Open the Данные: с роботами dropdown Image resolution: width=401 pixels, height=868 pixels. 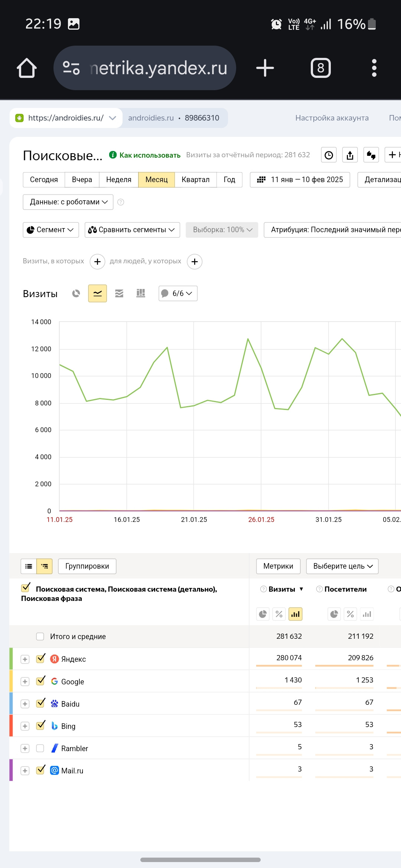pyautogui.click(x=68, y=202)
